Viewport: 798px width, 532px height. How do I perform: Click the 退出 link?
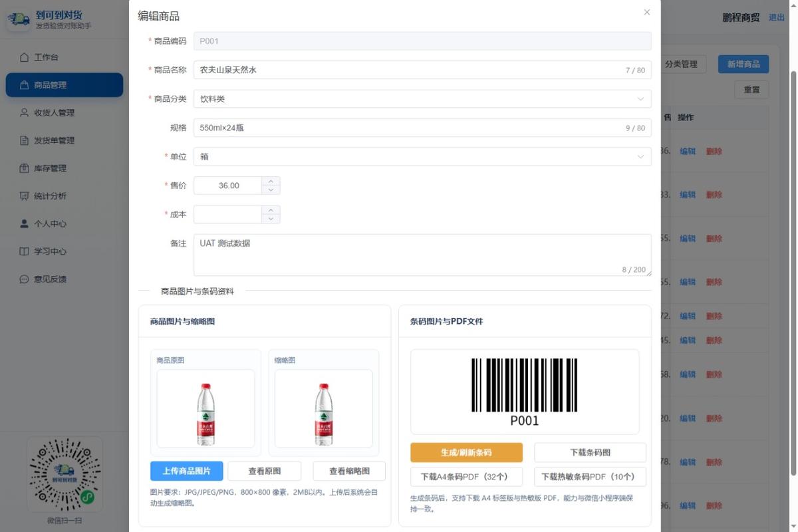(x=777, y=17)
